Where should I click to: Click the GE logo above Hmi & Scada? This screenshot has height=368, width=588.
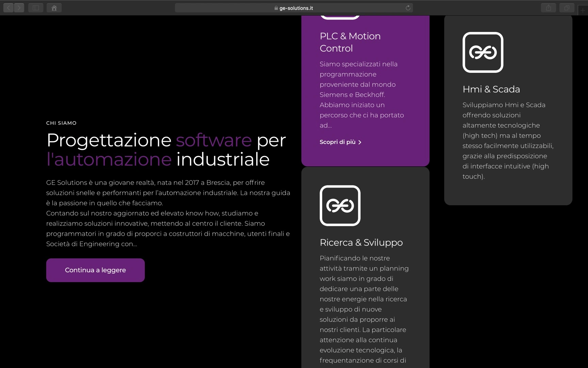483,52
